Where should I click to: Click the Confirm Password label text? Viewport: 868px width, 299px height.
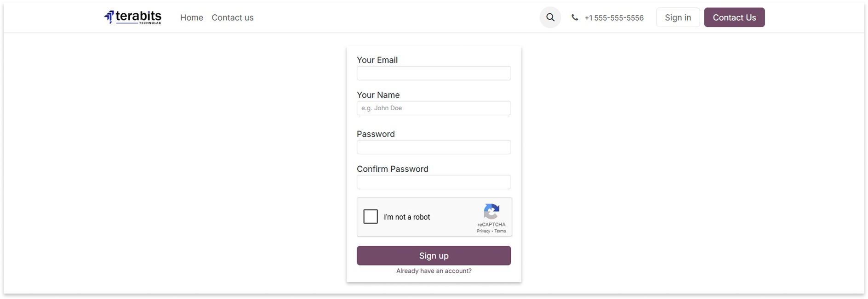click(392, 169)
